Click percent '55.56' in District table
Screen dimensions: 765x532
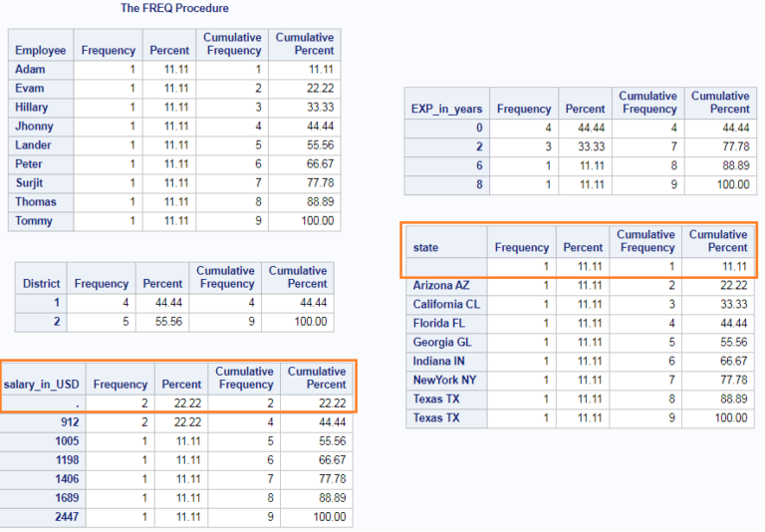(168, 322)
